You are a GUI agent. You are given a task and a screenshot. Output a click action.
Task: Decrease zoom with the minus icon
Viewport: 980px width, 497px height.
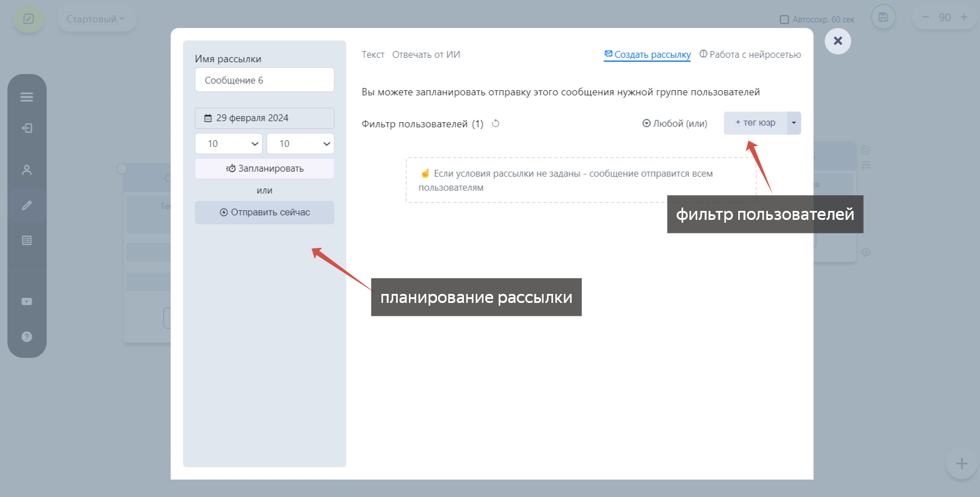[926, 17]
